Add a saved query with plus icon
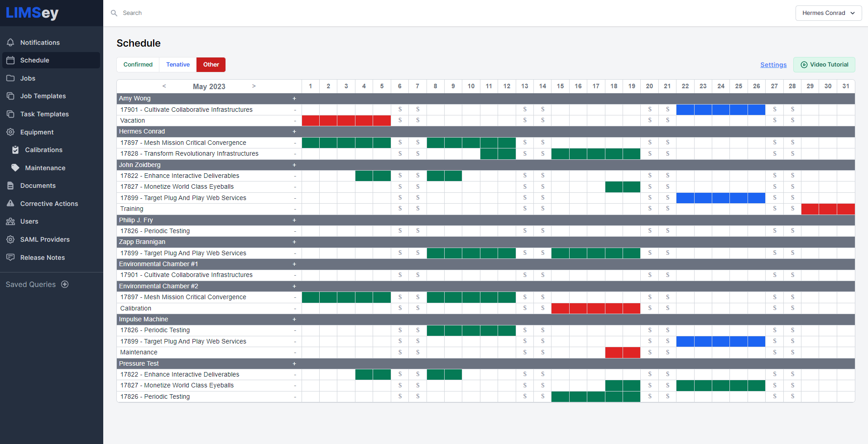 click(x=65, y=284)
